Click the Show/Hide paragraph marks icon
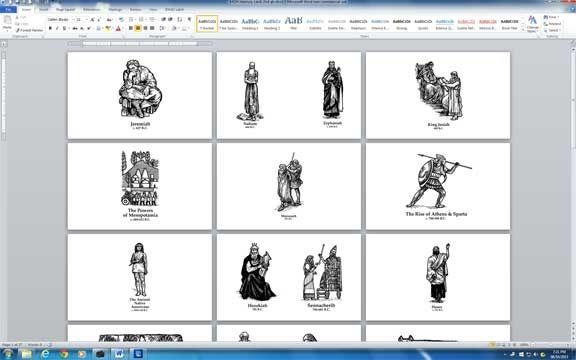The image size is (576, 360). tap(189, 19)
